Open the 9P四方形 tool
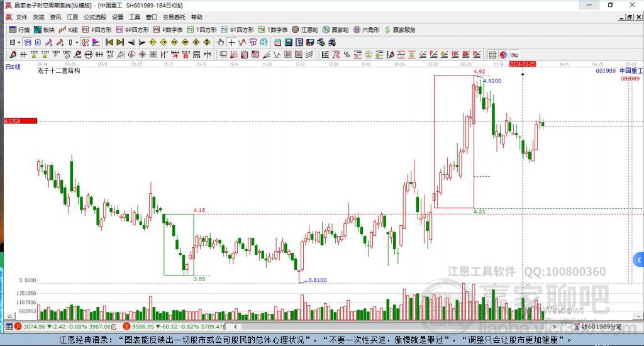The width and height of the screenshot is (644, 346). [133, 30]
